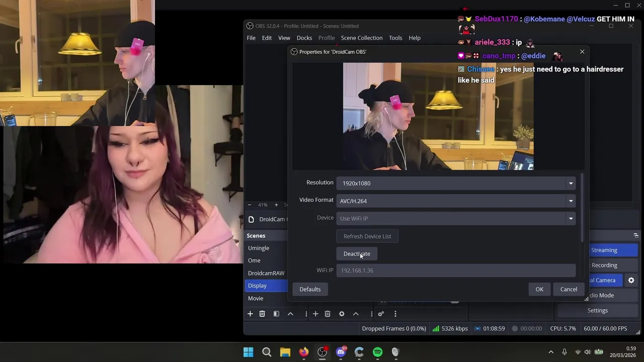
Task: Open Profile menu in OBS
Action: click(327, 38)
